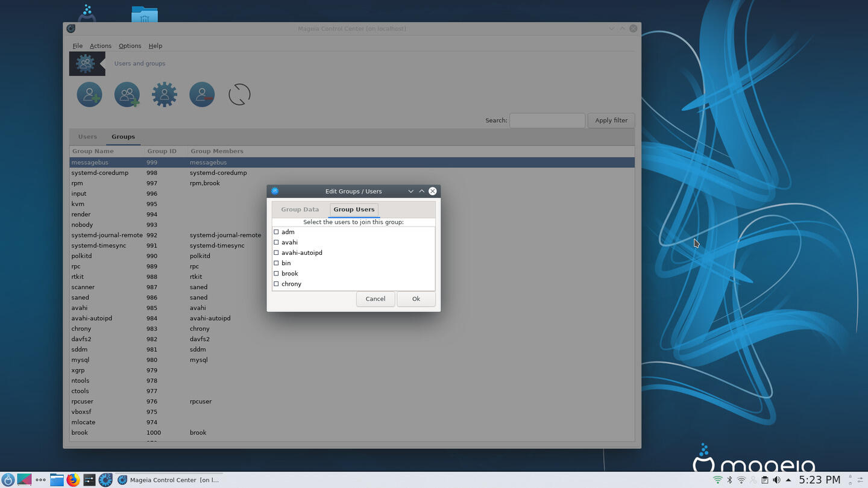The width and height of the screenshot is (868, 488).
Task: Select the brook group row with ID 1000
Action: pos(352,433)
